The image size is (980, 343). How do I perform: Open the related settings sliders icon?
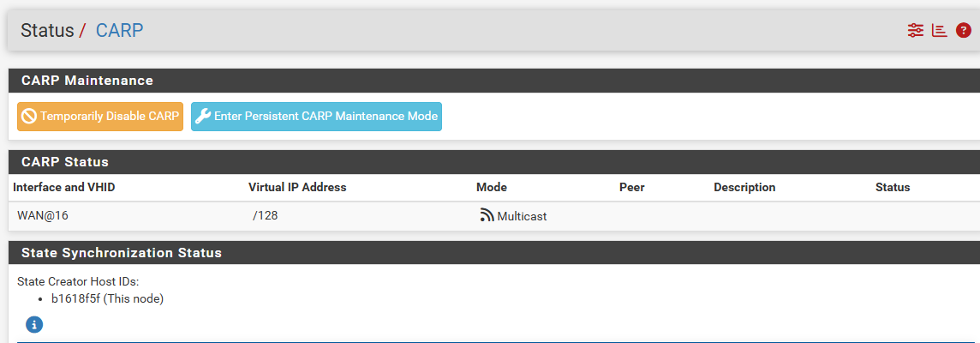pos(916,31)
